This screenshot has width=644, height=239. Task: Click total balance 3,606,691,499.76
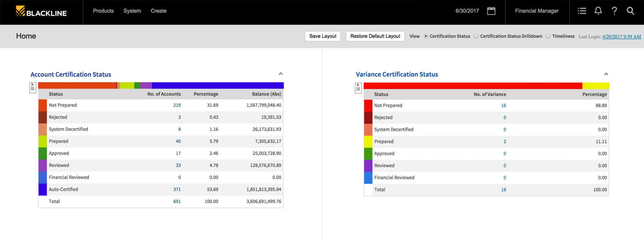[x=264, y=202]
